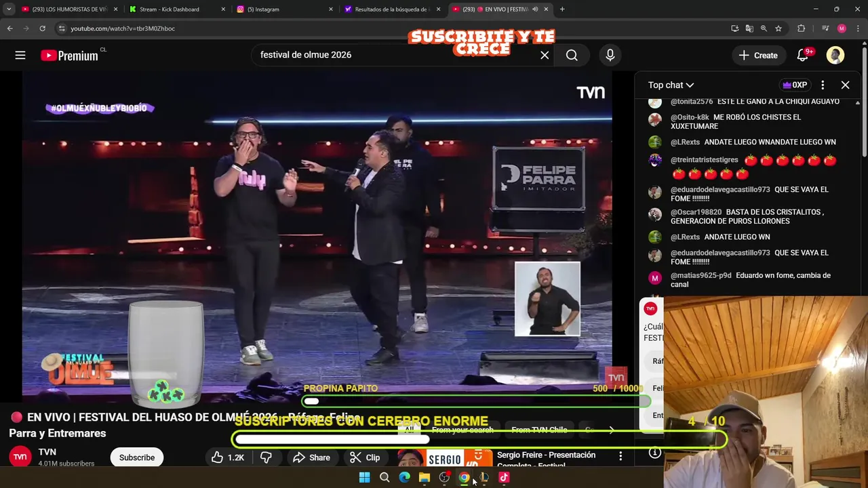The width and height of the screenshot is (868, 488).
Task: Select the From TVN Chile chip
Action: pos(539,430)
